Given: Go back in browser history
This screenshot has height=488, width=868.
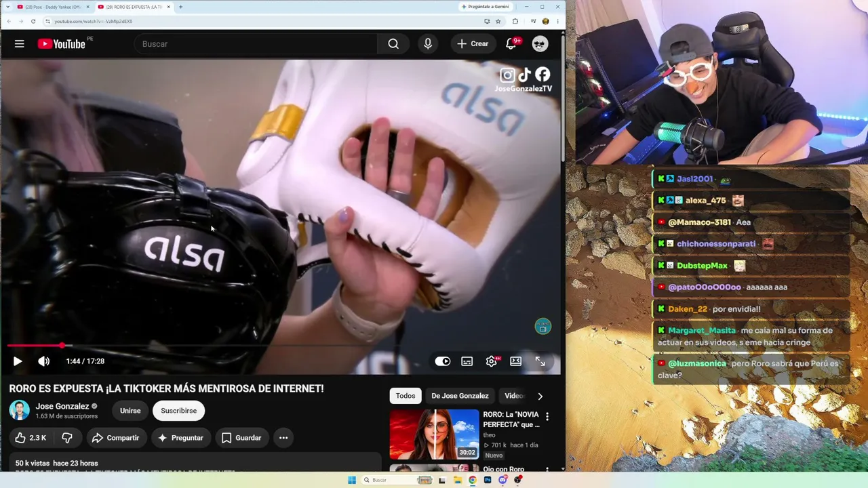Looking at the screenshot, I should click(x=8, y=21).
